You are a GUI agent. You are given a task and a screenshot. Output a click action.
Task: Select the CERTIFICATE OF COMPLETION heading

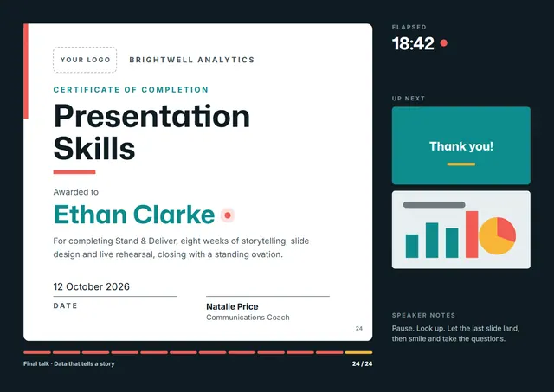[131, 90]
